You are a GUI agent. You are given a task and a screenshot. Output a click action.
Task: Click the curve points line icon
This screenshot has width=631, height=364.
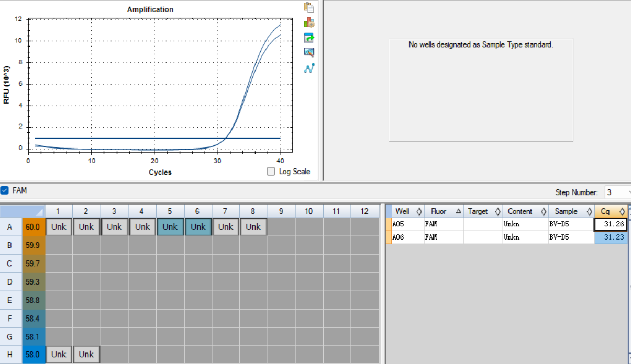coord(309,67)
